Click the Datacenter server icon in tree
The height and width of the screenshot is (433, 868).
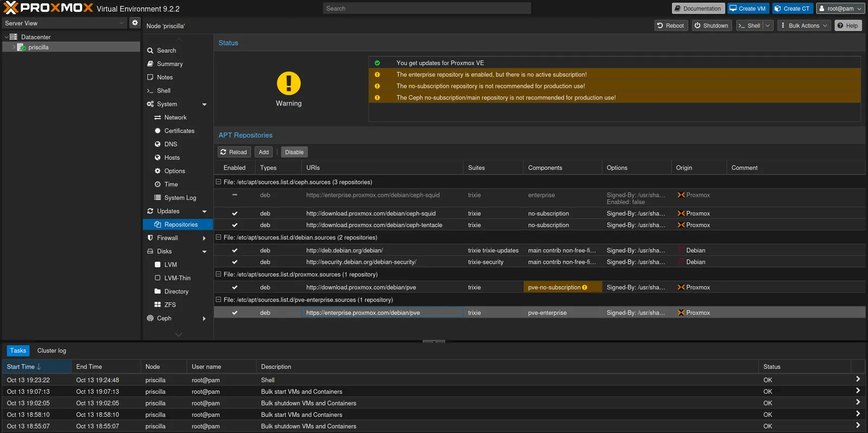pos(14,37)
